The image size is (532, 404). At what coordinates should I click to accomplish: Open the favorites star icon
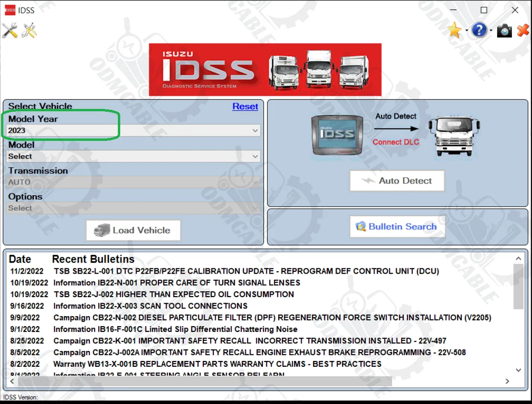tap(454, 30)
